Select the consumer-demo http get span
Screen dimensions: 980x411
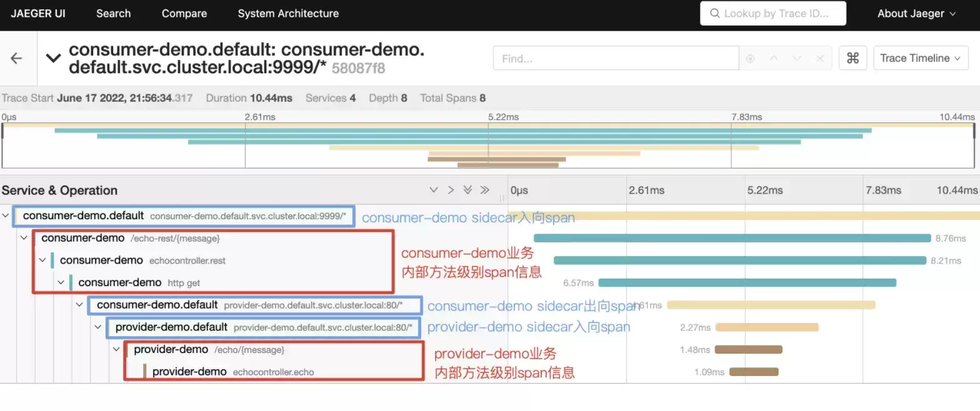pyautogui.click(x=139, y=282)
